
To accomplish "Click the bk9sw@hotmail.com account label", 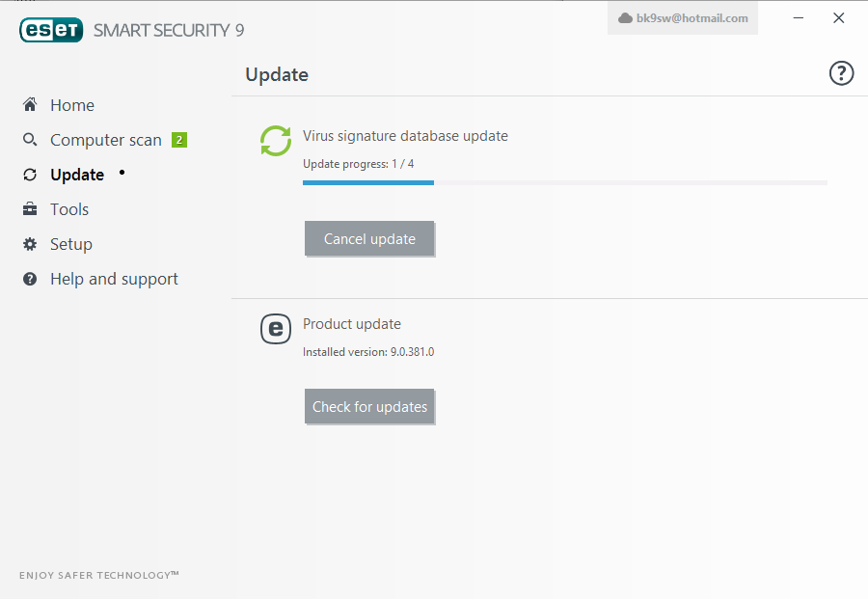I will 692,18.
